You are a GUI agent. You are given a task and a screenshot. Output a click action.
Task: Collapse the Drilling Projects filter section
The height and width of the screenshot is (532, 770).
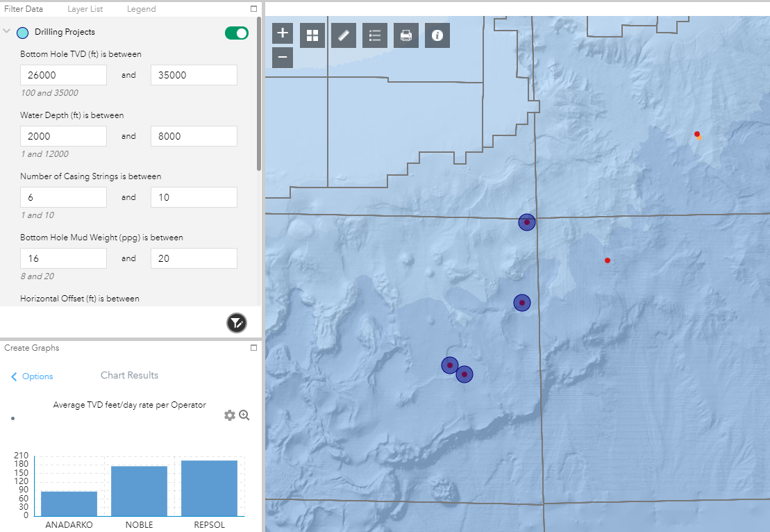coord(7,32)
